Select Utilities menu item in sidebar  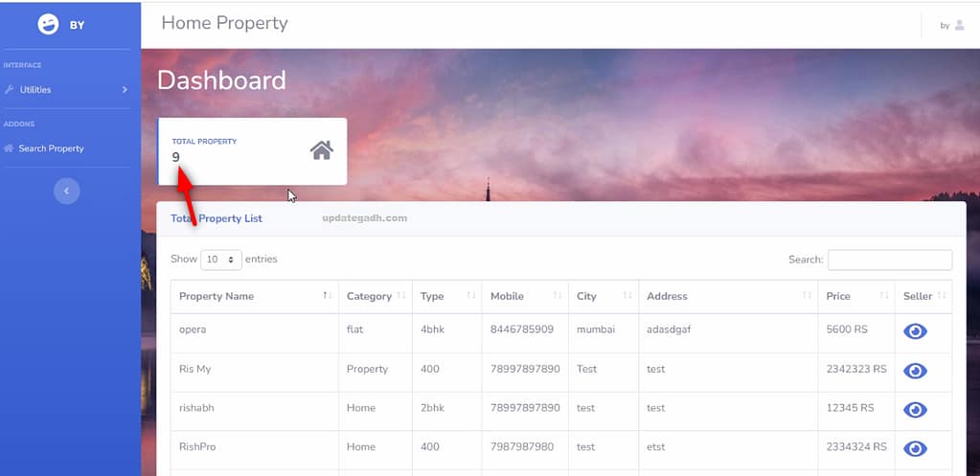pyautogui.click(x=35, y=90)
